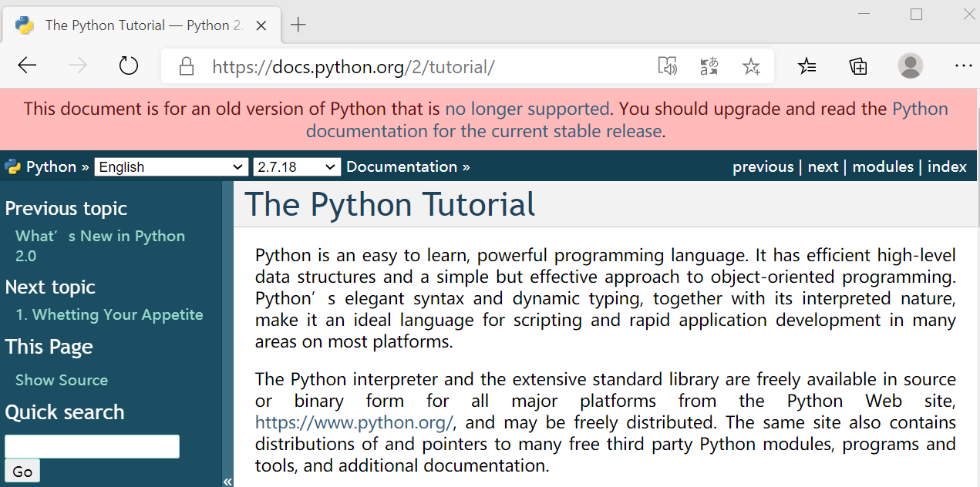Viewport: 980px width, 487px height.
Task: Open the browser Settings and more menu
Action: click(x=964, y=66)
